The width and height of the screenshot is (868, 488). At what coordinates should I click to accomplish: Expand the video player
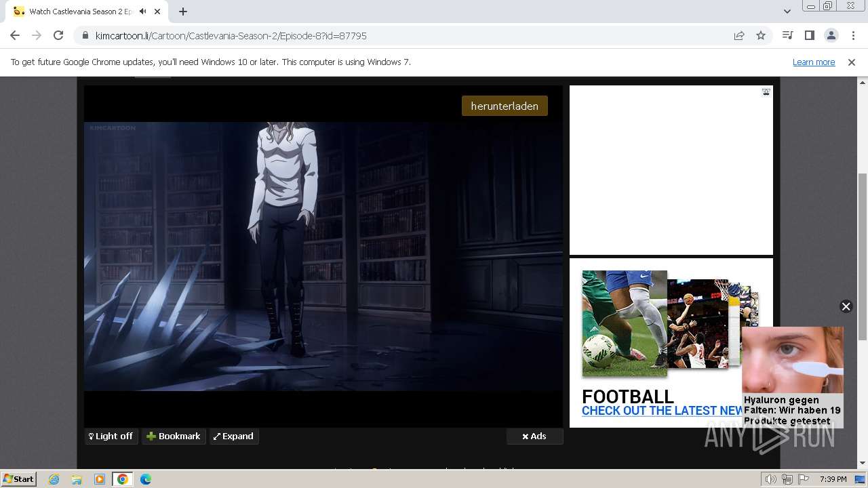point(233,436)
